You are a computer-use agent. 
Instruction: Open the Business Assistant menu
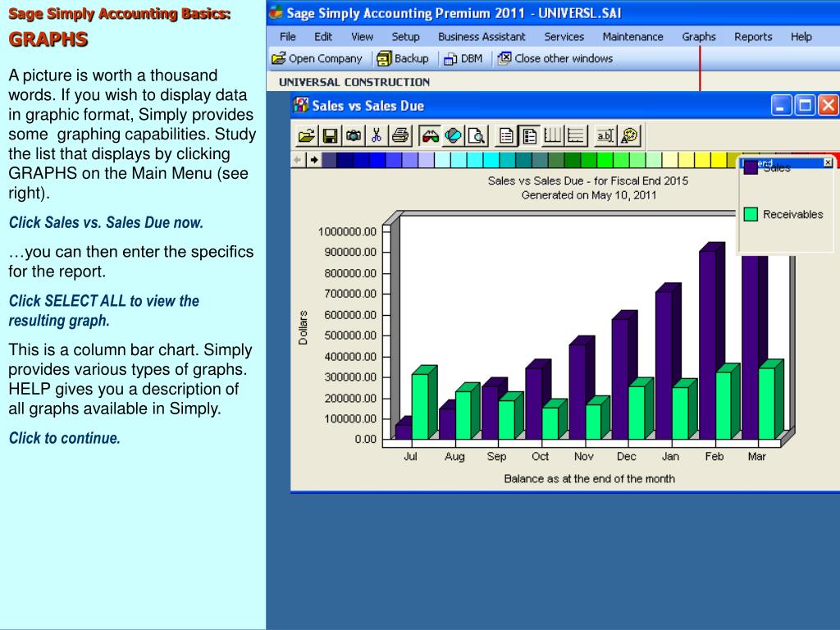[482, 36]
